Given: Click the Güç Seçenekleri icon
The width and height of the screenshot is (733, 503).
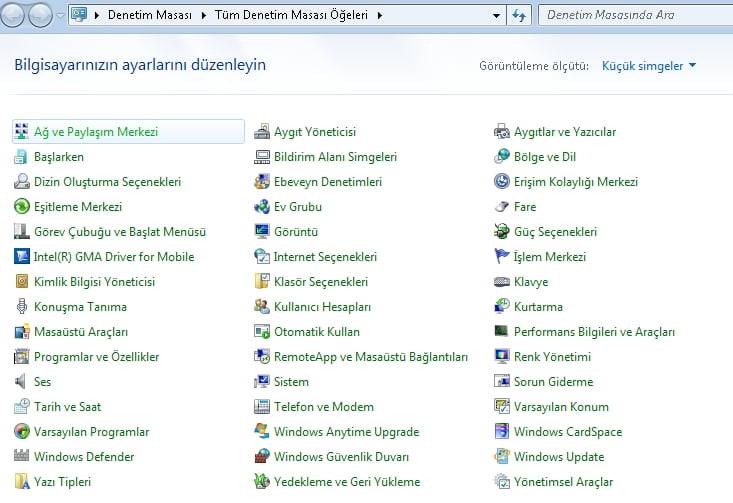Looking at the screenshot, I should click(502, 231).
